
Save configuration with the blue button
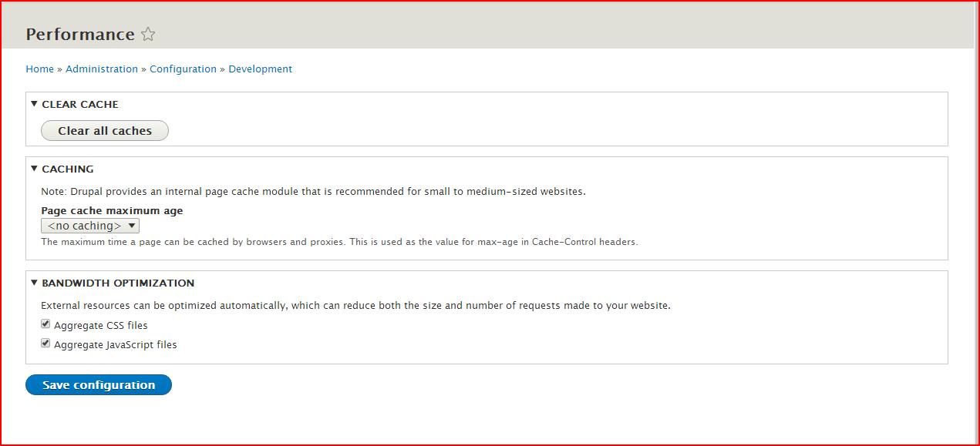99,385
